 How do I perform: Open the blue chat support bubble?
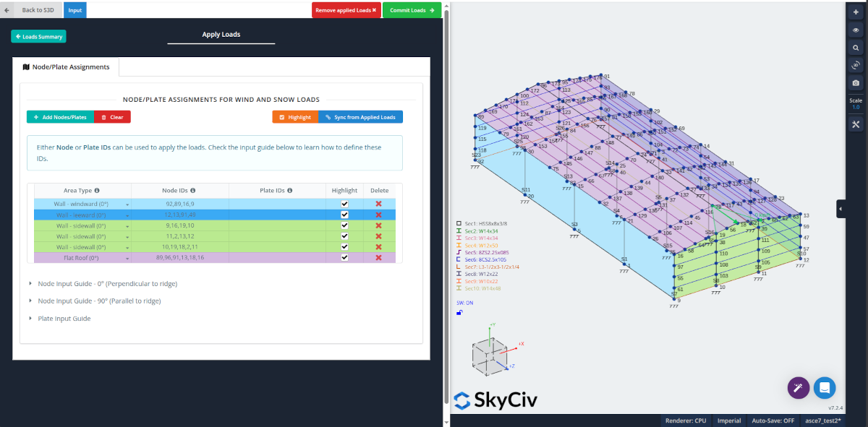(x=825, y=388)
